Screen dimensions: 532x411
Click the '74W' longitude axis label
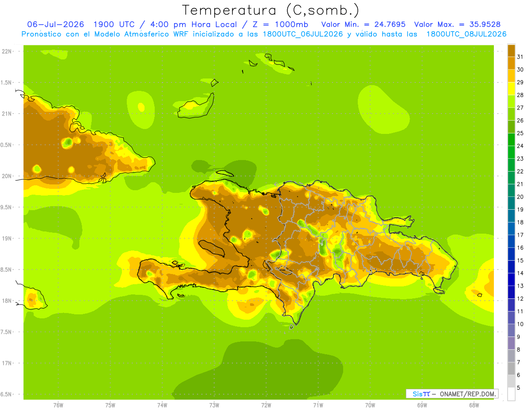(x=162, y=405)
